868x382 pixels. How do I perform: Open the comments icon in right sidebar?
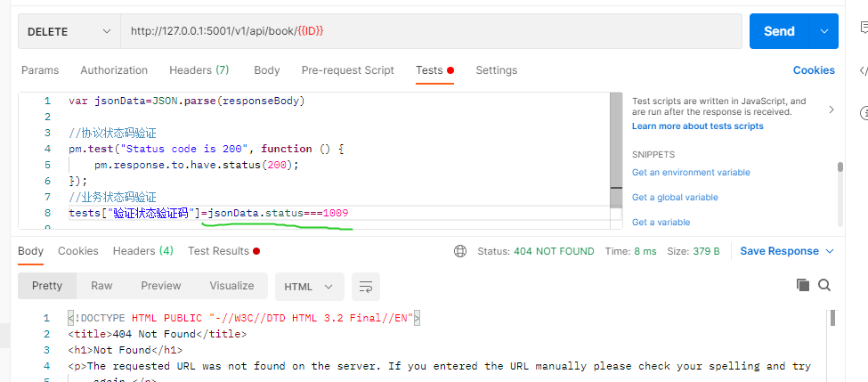pyautogui.click(x=864, y=29)
